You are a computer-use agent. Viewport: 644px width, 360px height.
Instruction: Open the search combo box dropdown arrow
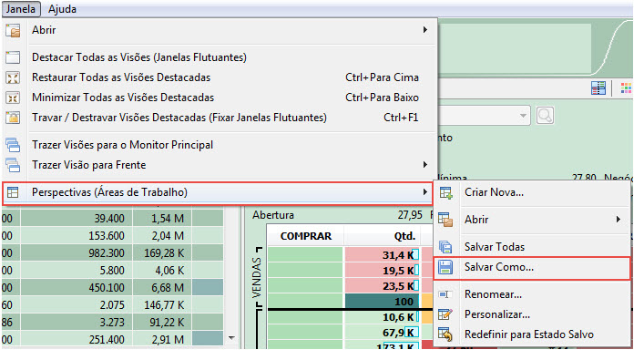tap(523, 116)
